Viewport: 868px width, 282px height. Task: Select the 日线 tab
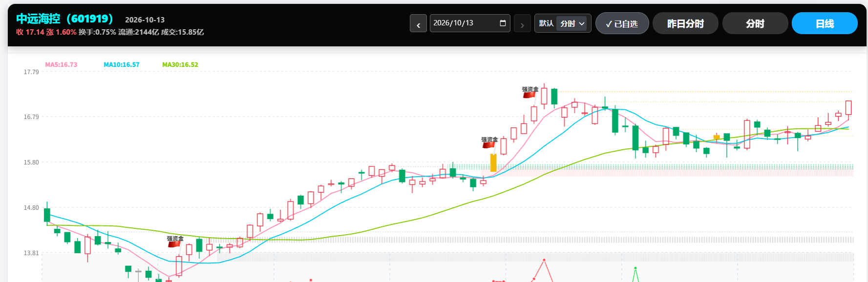825,23
